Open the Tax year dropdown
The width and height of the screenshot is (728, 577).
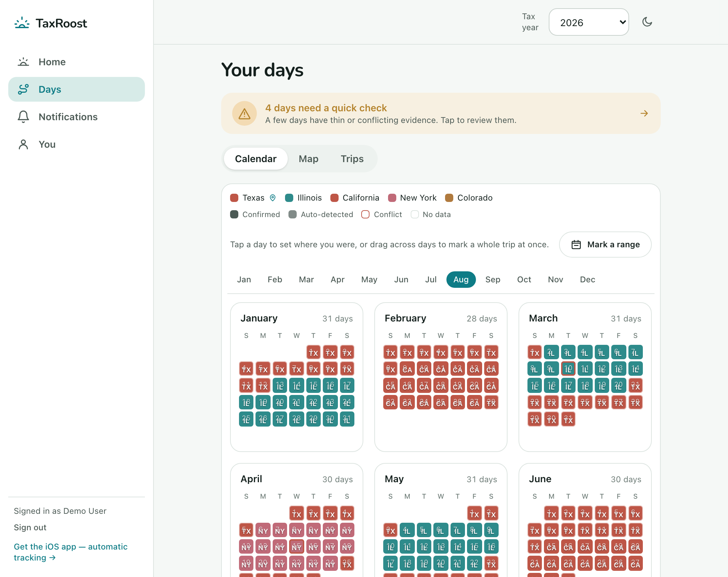click(589, 22)
